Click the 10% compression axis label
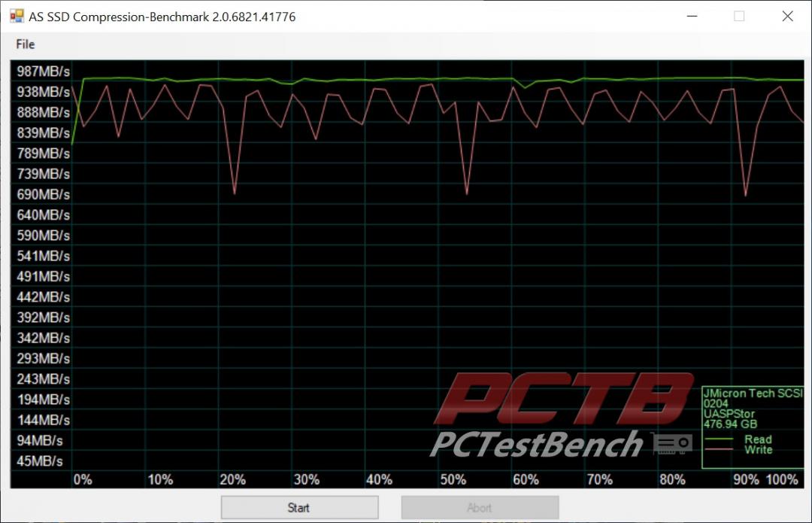The width and height of the screenshot is (812, 523). pyautogui.click(x=160, y=479)
